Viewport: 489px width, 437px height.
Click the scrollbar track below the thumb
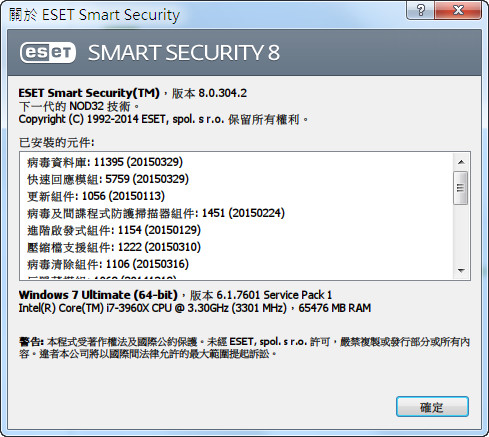pos(461,233)
